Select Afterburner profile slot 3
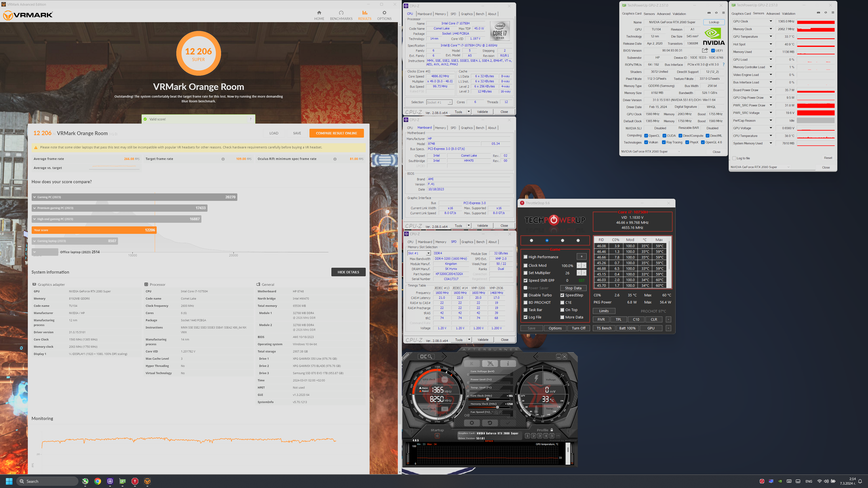The height and width of the screenshot is (488, 868). 539,436
